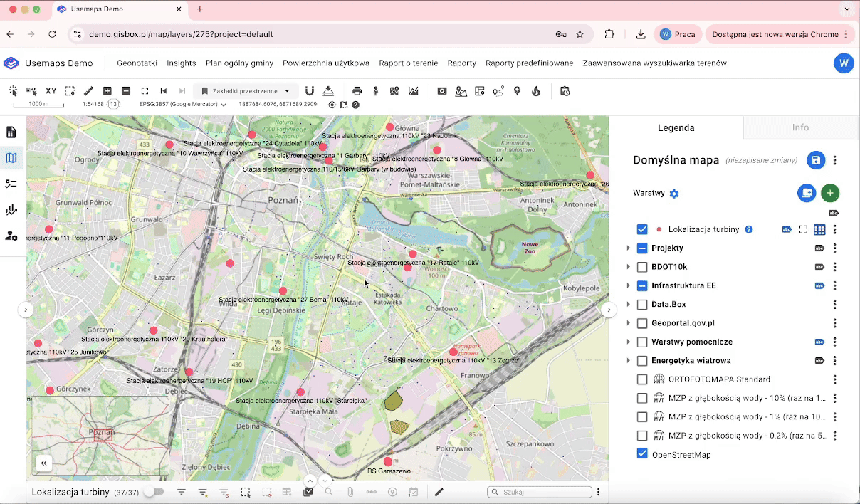Click the Geonotatki navigation link
860x504 pixels.
pyautogui.click(x=137, y=63)
